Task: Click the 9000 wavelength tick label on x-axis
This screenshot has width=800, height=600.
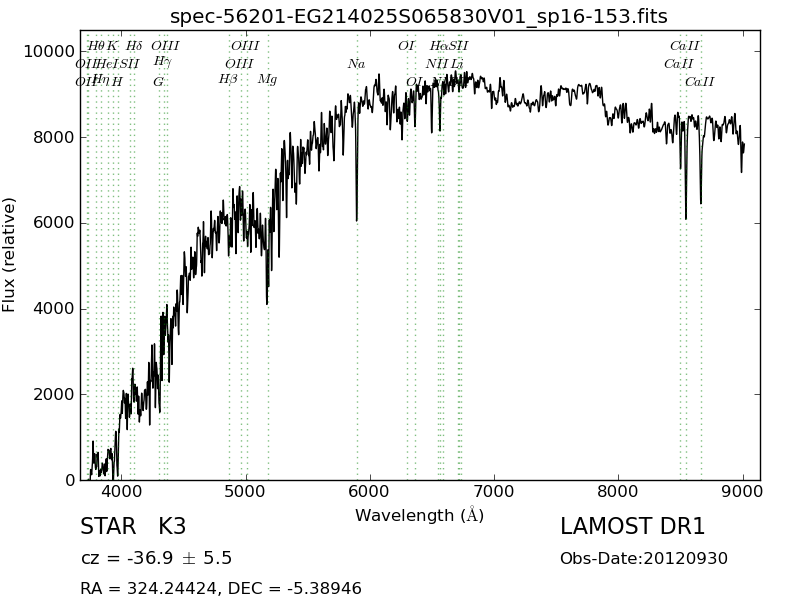Action: coord(742,492)
